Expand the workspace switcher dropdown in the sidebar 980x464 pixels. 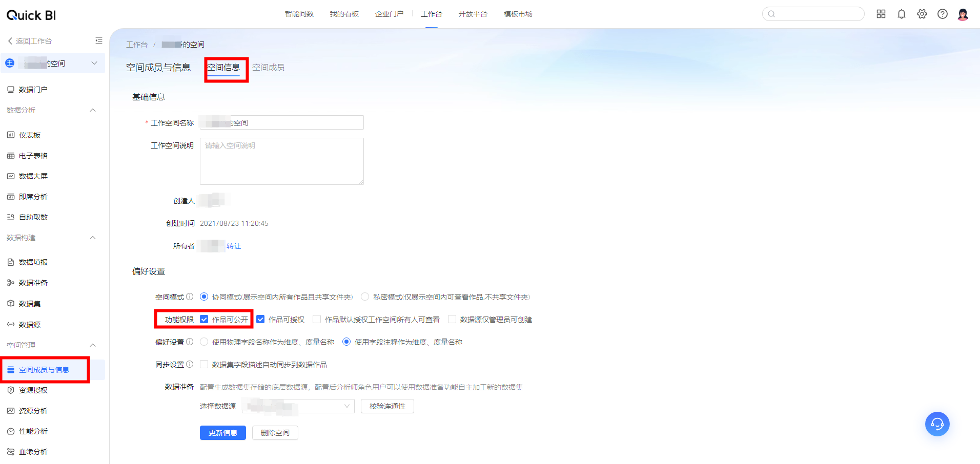coord(94,64)
